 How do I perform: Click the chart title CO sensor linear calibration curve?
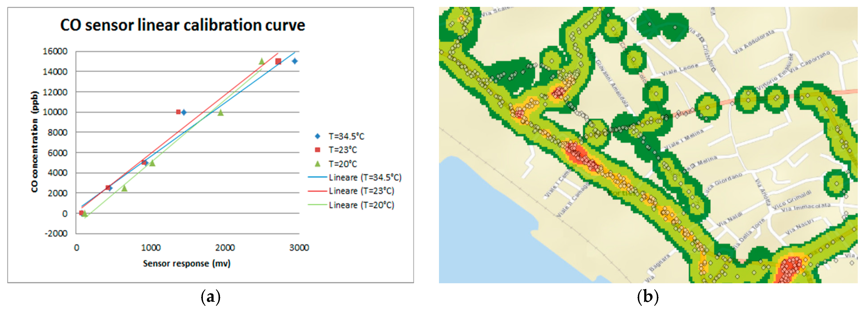[x=182, y=25]
